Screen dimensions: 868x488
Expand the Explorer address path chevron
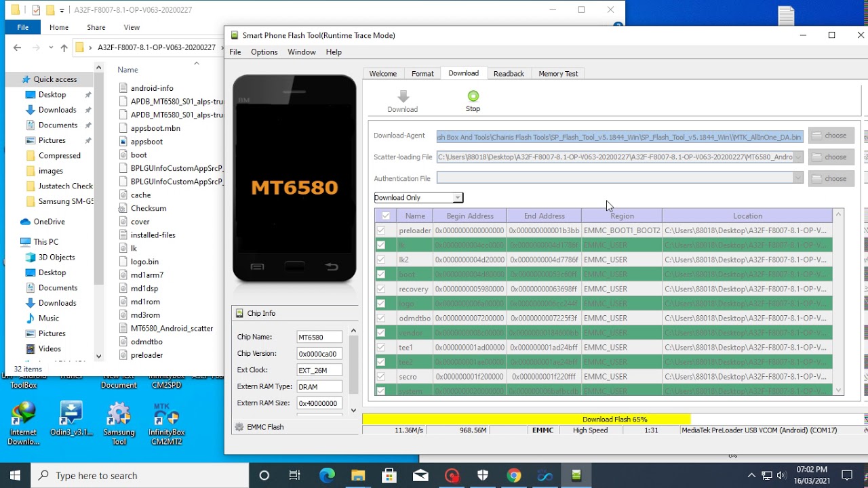pos(90,47)
